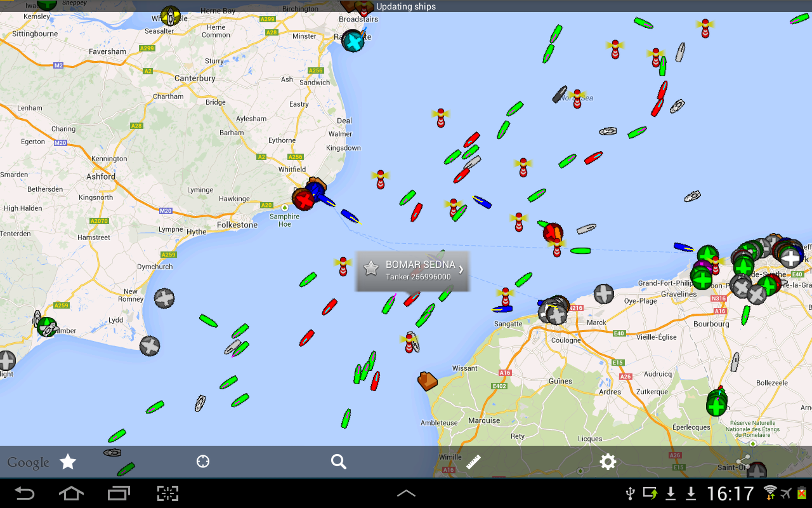812x508 pixels.
Task: Open favorites star in bottom toolbar
Action: (x=68, y=462)
